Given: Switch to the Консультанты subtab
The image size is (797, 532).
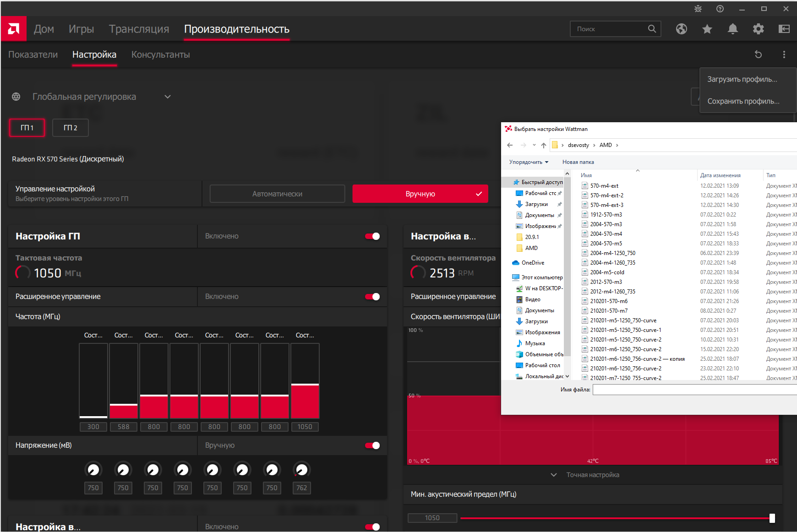Looking at the screenshot, I should point(160,54).
